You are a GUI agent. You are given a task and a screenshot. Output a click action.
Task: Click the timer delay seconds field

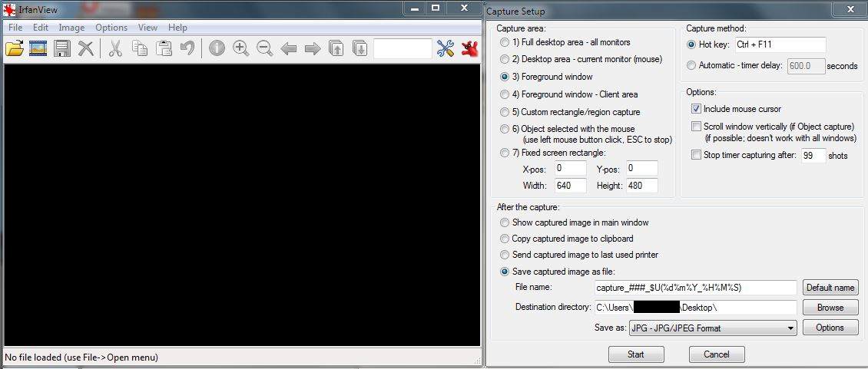point(806,66)
